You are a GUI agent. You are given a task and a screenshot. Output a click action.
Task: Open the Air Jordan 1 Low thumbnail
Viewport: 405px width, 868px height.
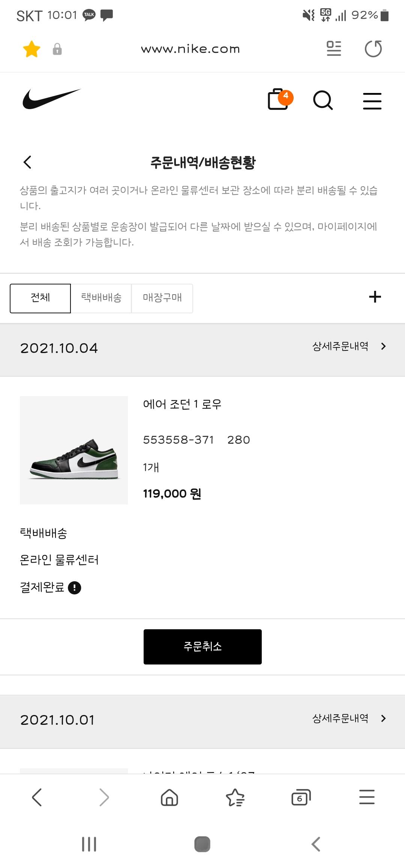(74, 450)
